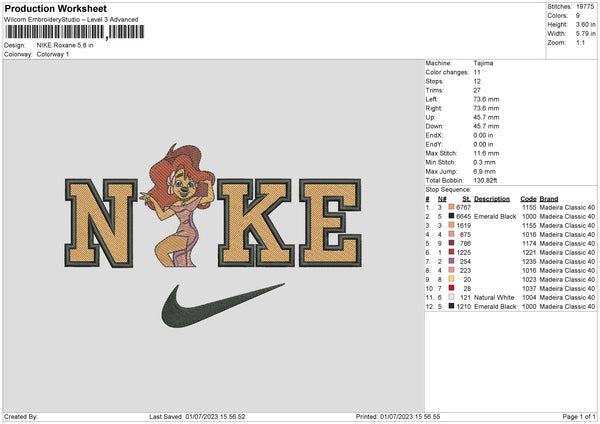Click the Max Stitch value 11.6 mm
Image resolution: width=600 pixels, height=424 pixels.
click(486, 153)
